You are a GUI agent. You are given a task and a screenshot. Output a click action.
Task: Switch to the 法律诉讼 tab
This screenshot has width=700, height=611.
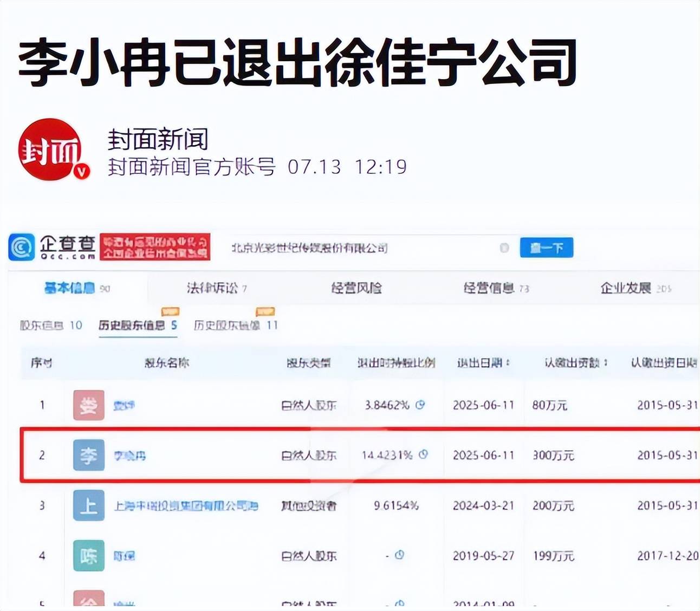[217, 288]
